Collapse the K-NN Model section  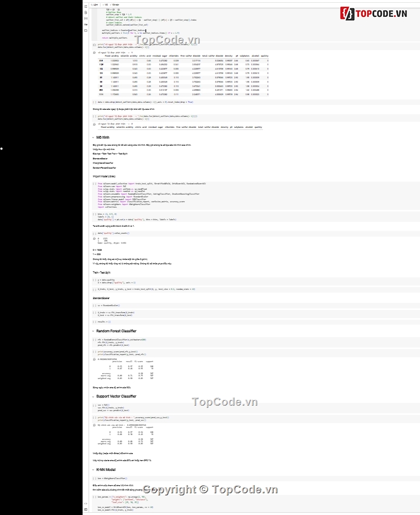click(93, 470)
